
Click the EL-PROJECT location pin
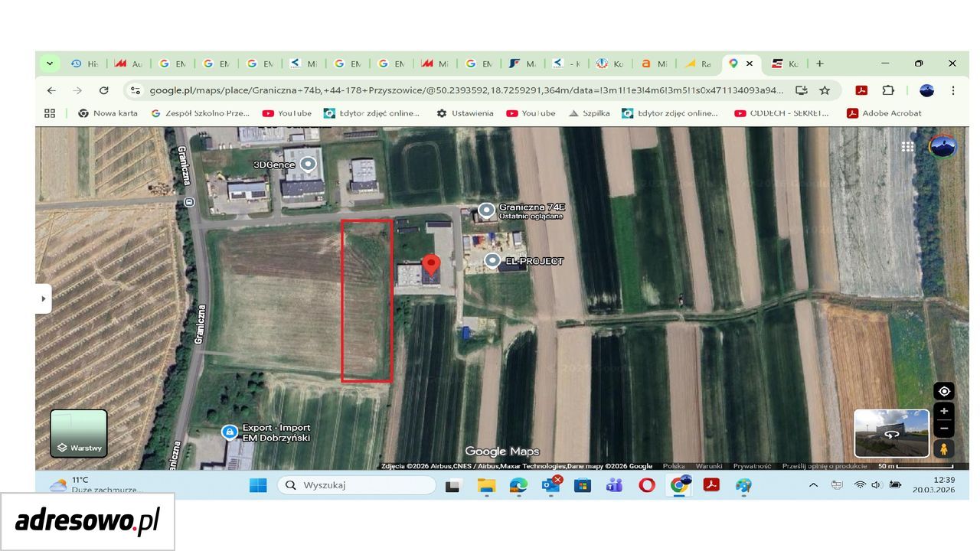(x=492, y=261)
